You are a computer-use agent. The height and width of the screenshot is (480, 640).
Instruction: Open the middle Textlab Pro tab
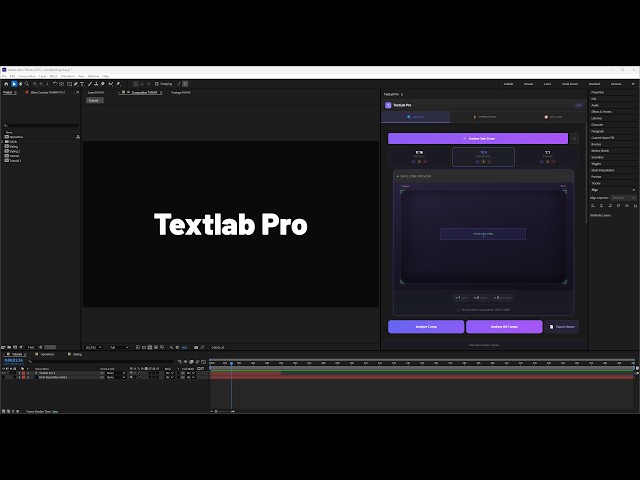(484, 117)
